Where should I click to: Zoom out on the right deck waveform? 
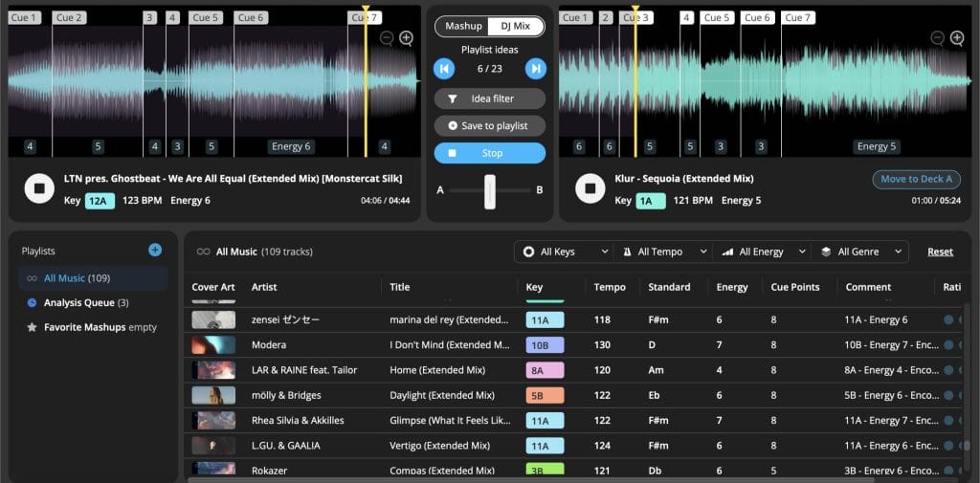[x=937, y=38]
